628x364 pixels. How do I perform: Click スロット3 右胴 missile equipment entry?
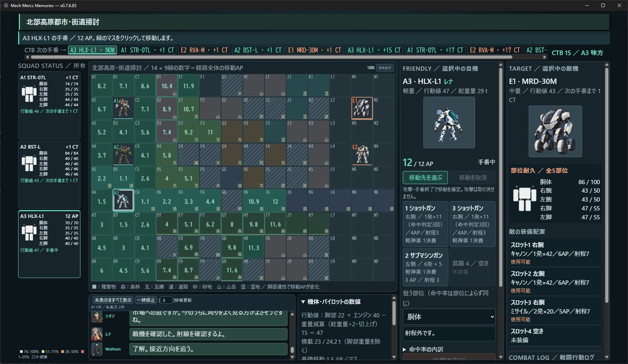(x=555, y=310)
